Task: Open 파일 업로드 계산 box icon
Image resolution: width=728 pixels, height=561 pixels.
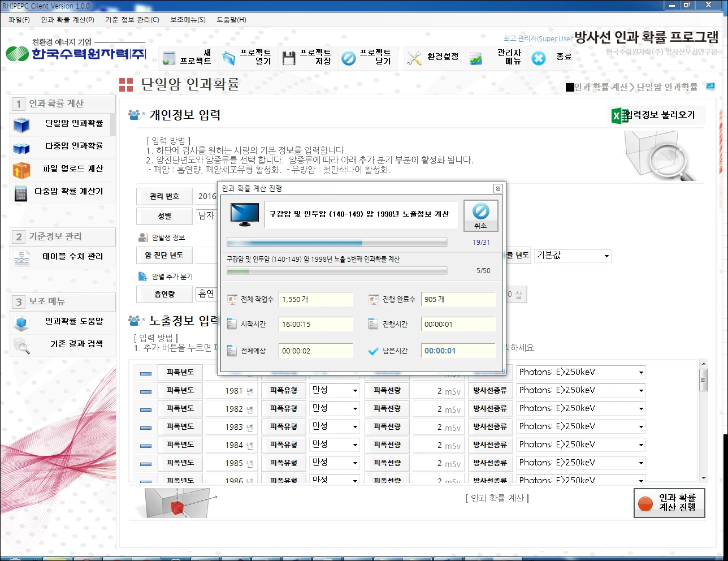Action: click(x=21, y=170)
